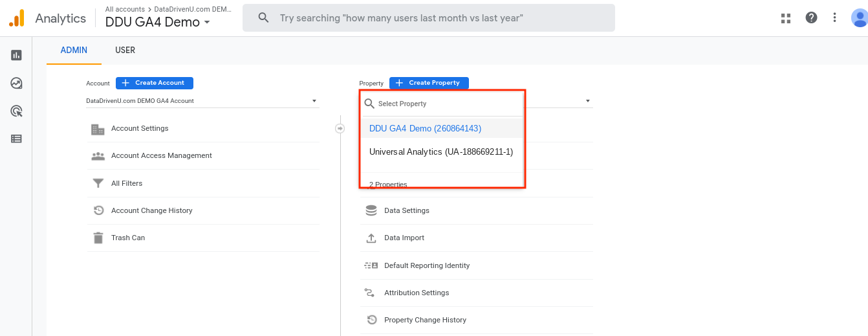Open Configure table icon in sidebar
Image resolution: width=868 pixels, height=336 pixels.
click(16, 139)
